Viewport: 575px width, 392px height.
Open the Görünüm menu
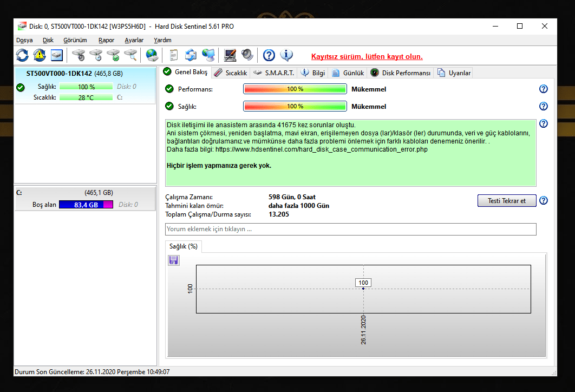click(75, 40)
